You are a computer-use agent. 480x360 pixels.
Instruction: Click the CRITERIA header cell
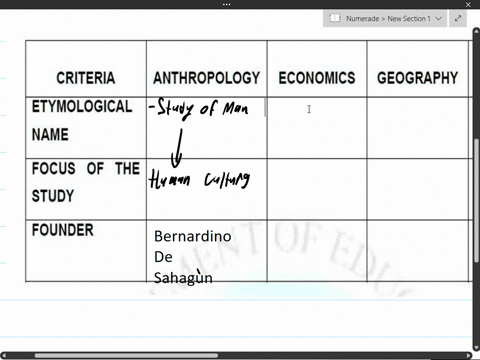point(86,69)
